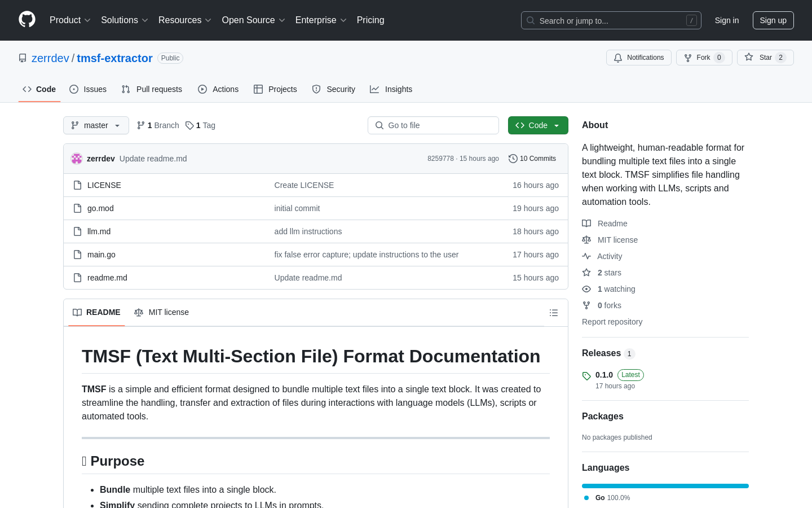
Task: Open the Code tab
Action: [x=39, y=89]
